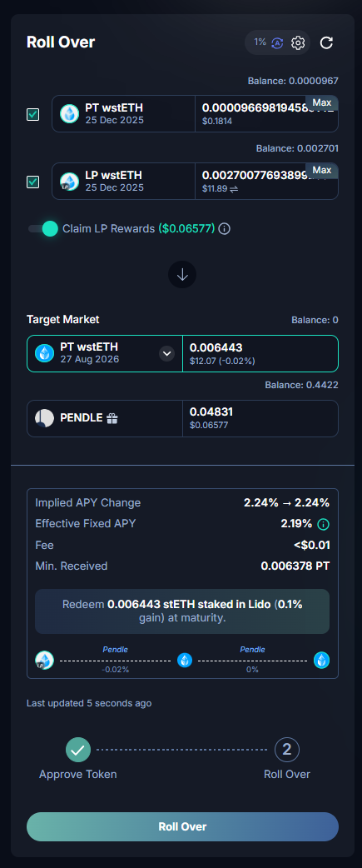
Task: Click the refresh icon near Roll Over title
Action: point(326,42)
